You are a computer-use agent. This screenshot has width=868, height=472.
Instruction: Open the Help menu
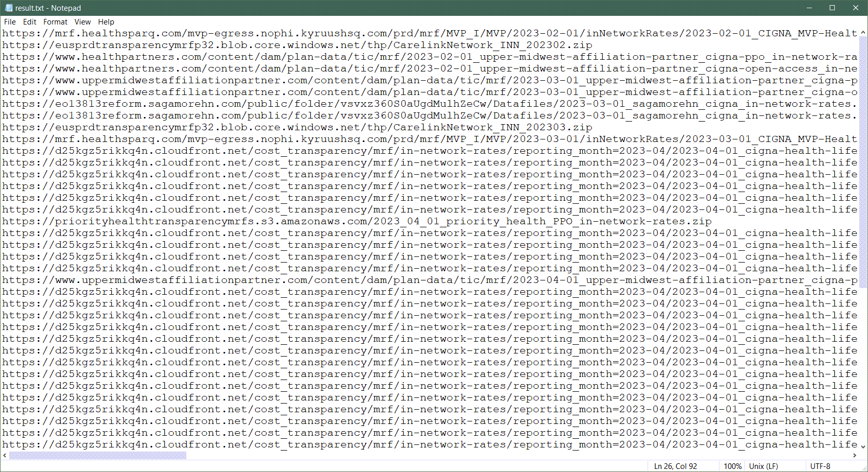(106, 22)
